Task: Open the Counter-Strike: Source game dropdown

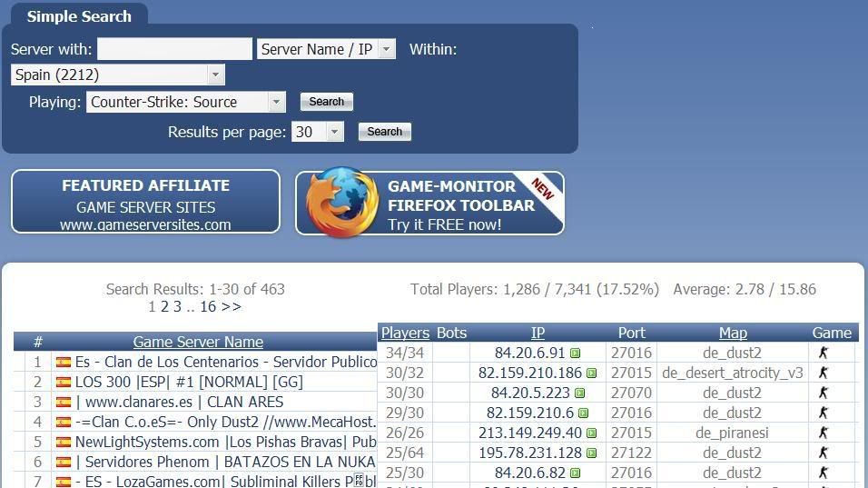Action: tap(186, 102)
